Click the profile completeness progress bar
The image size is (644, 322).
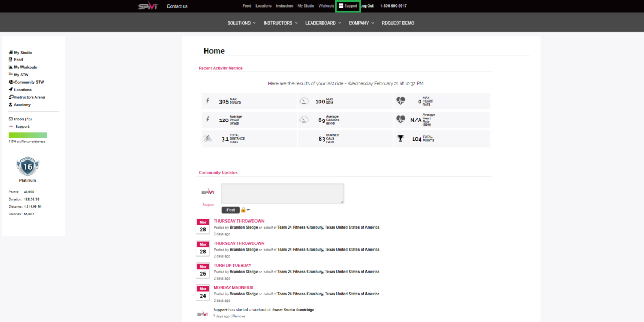pos(27,135)
